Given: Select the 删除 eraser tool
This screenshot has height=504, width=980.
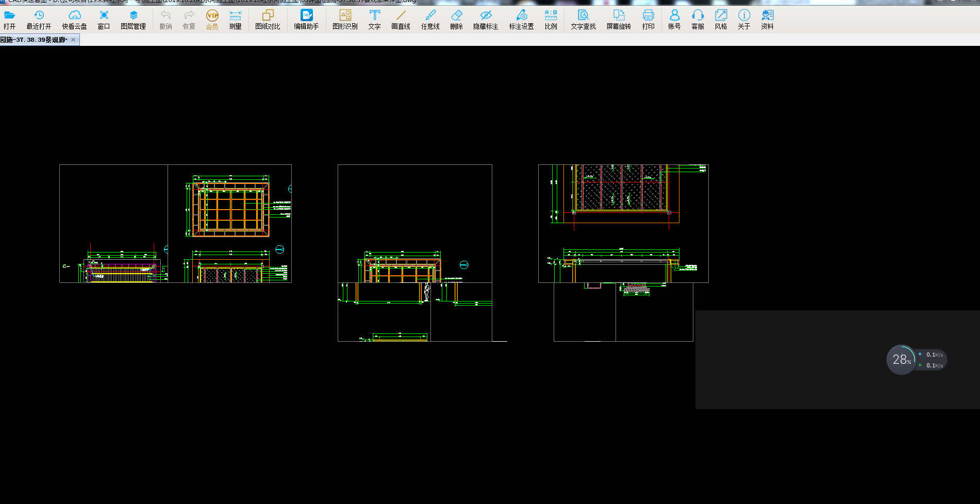Looking at the screenshot, I should [456, 20].
